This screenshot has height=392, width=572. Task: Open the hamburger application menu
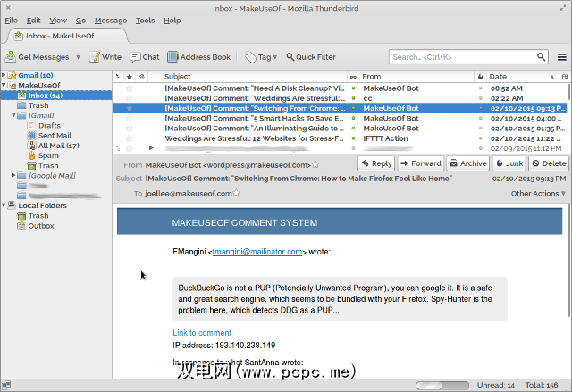562,57
